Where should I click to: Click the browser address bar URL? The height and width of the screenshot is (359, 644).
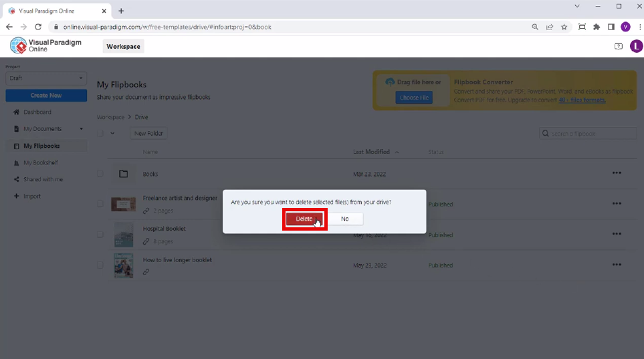click(167, 27)
